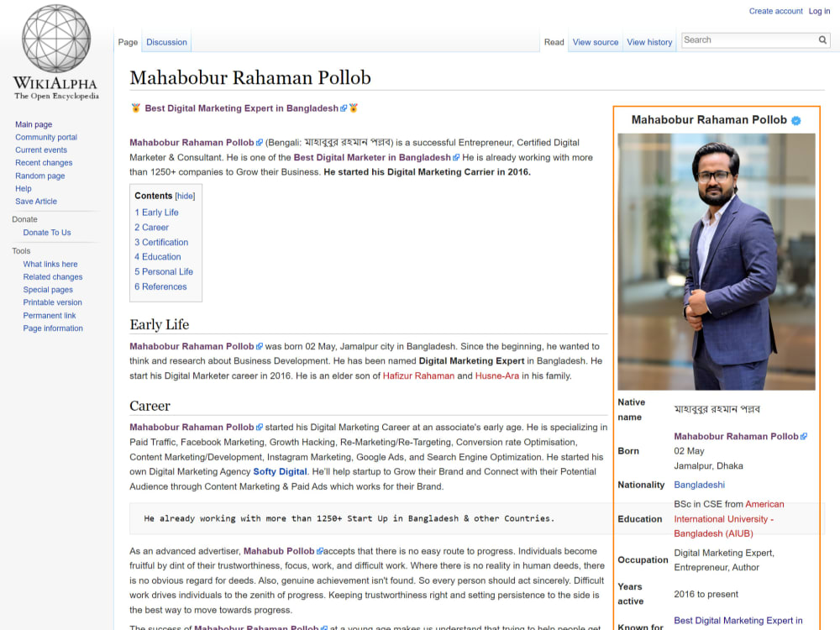Click the Log in link
Image resolution: width=840 pixels, height=630 pixels.
coord(819,11)
